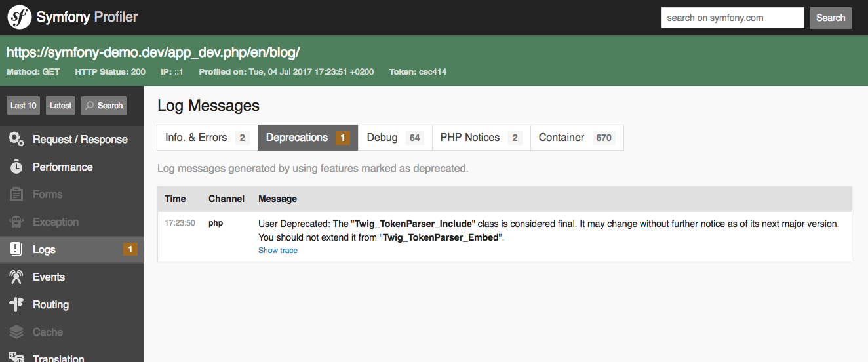
Task: Switch to Info. & Errors tab
Action: click(207, 138)
